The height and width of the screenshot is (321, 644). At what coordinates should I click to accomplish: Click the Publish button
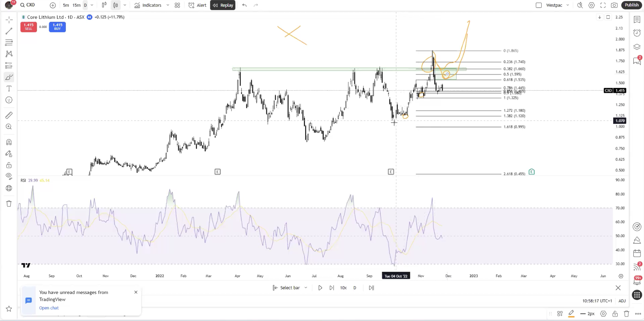tap(631, 5)
